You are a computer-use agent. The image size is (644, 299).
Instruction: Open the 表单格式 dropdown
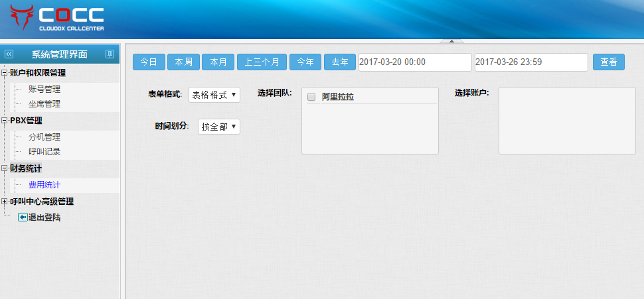[x=214, y=95]
